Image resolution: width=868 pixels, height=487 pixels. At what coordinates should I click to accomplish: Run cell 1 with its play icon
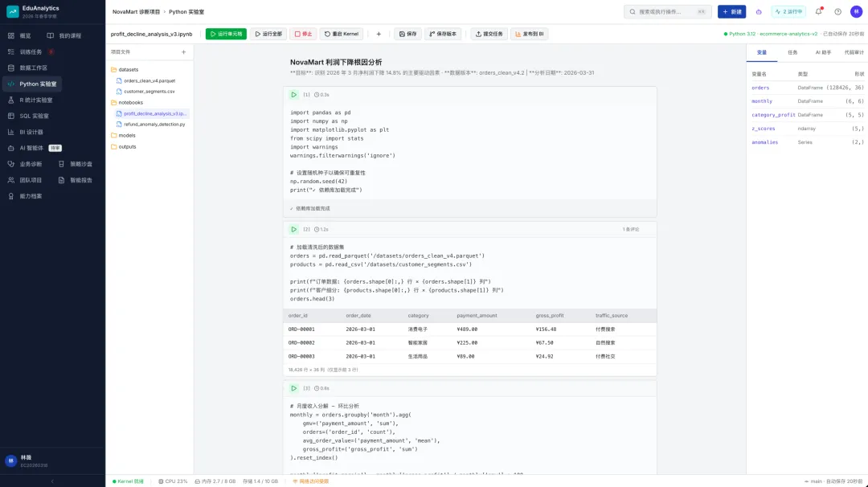294,95
